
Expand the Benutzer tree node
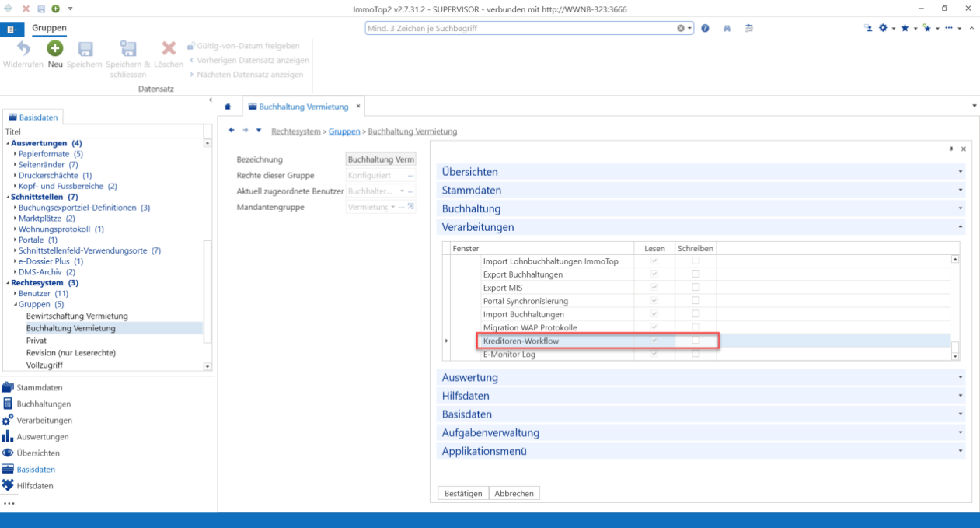(x=15, y=294)
